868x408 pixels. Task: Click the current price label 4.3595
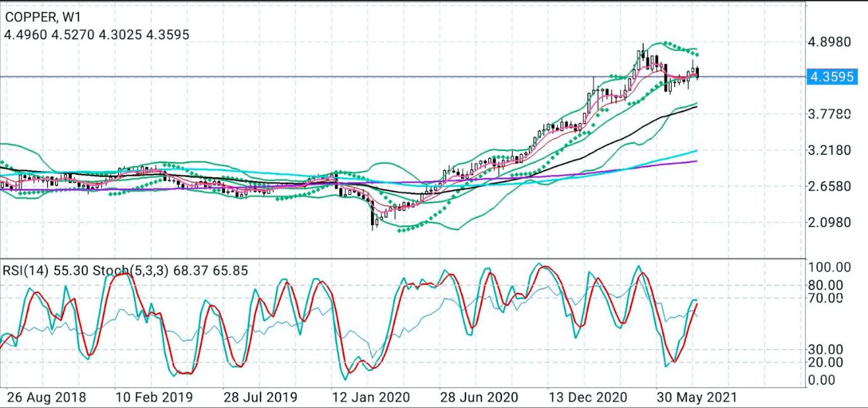[x=832, y=77]
